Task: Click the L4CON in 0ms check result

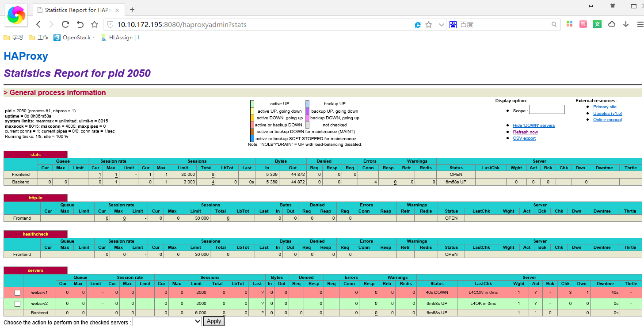Action: click(x=483, y=293)
